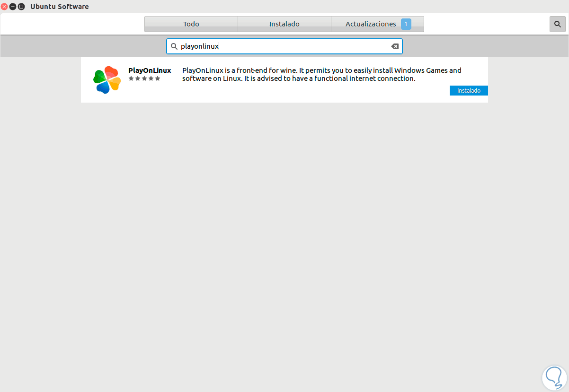Click the updates count badge showing 1

[406, 24]
